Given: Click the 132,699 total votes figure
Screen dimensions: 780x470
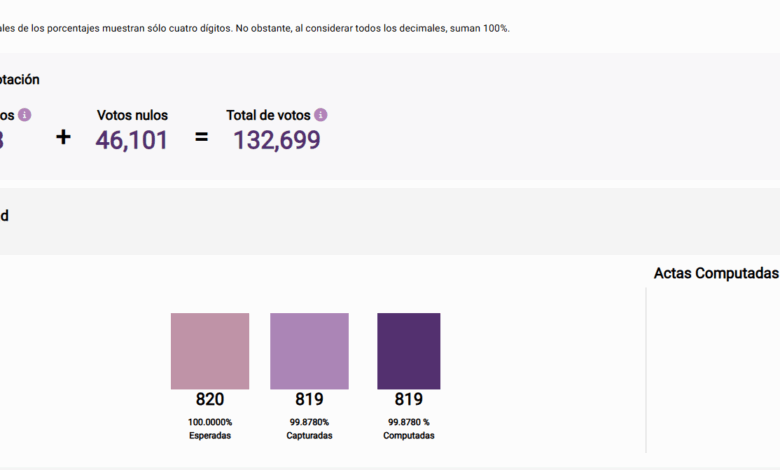Looking at the screenshot, I should coord(277,140).
